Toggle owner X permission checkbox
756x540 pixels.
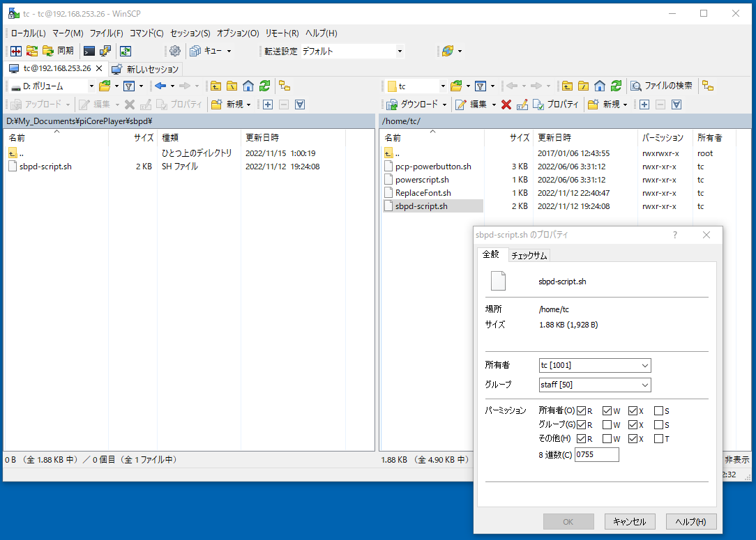click(633, 411)
